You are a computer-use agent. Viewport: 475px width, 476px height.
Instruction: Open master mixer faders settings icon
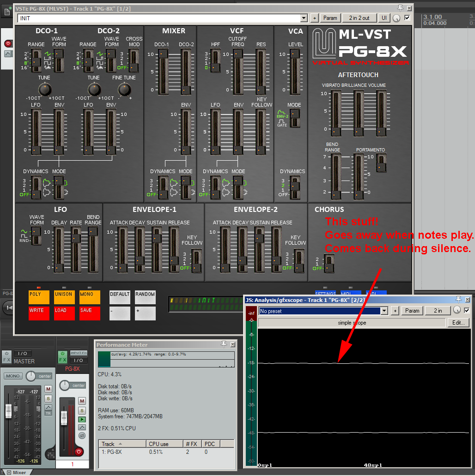click(50, 454)
